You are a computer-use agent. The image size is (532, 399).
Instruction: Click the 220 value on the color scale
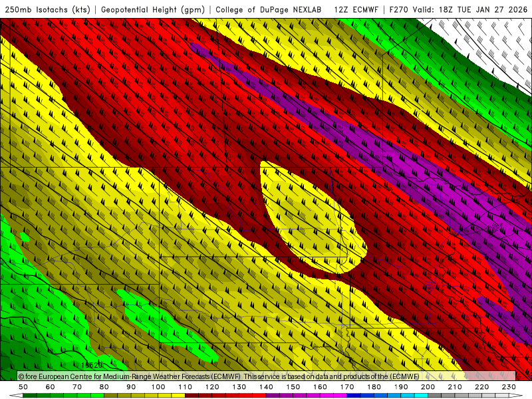481,387
